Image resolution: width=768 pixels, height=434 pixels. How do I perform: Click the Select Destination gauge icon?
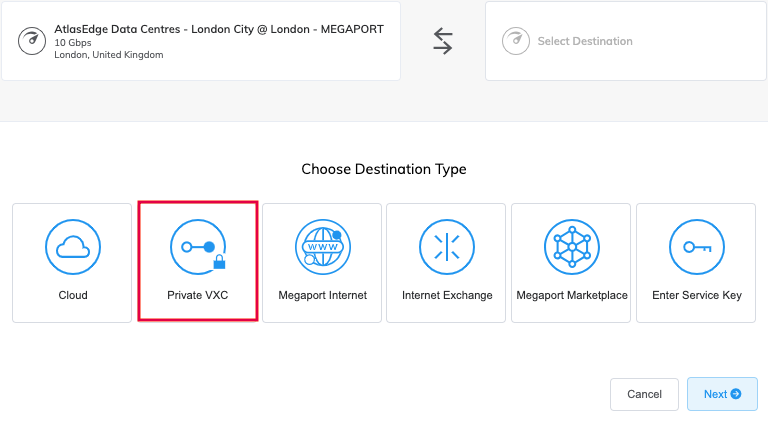(516, 41)
